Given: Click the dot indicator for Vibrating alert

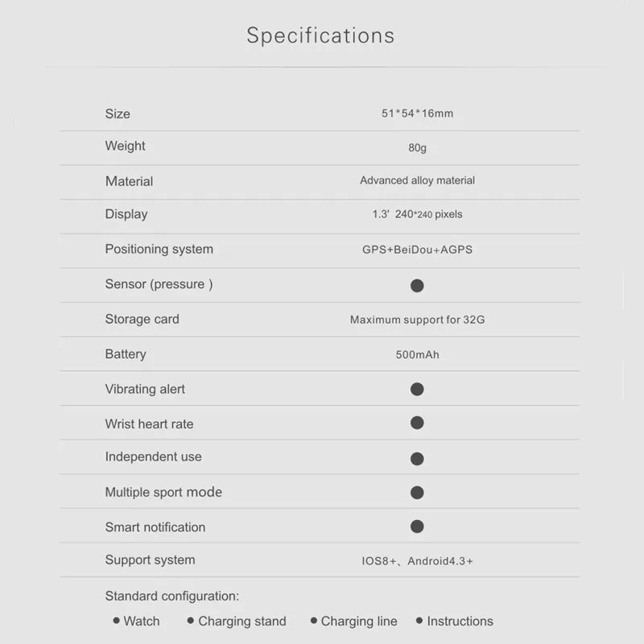Looking at the screenshot, I should 417,389.
